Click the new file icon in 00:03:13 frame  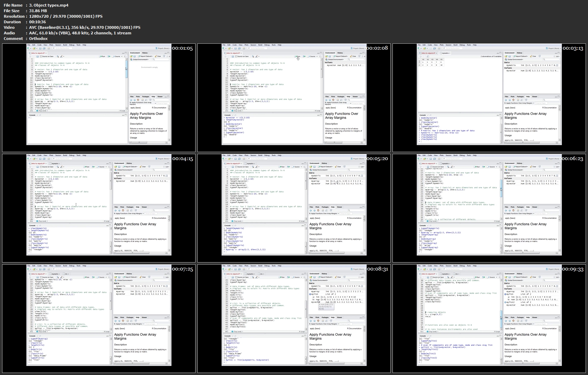(x=419, y=48)
